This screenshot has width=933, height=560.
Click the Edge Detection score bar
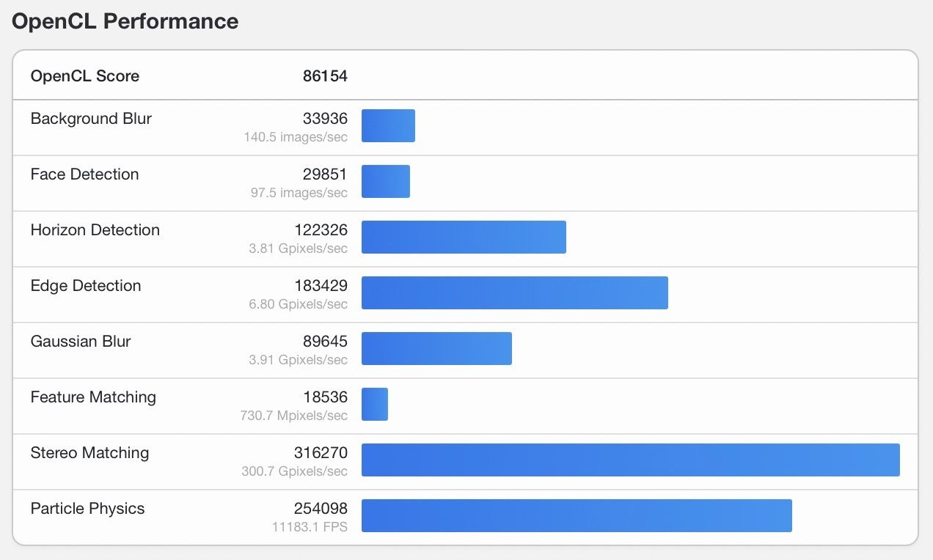[515, 293]
